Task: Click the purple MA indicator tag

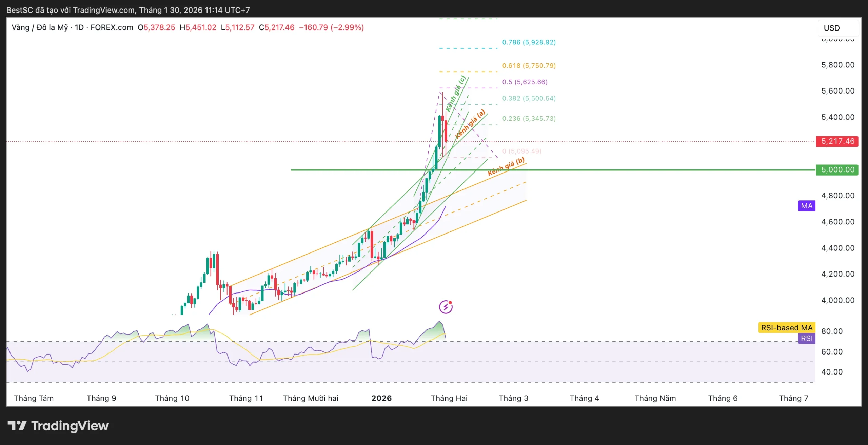Action: click(807, 206)
